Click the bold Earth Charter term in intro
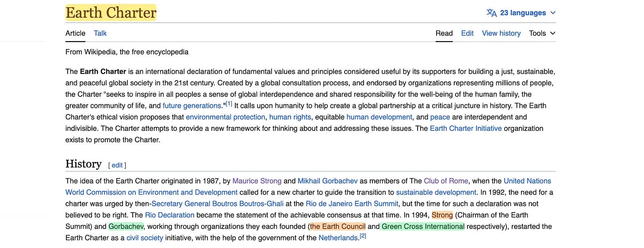Screen dimensions: 644x248 pos(103,72)
